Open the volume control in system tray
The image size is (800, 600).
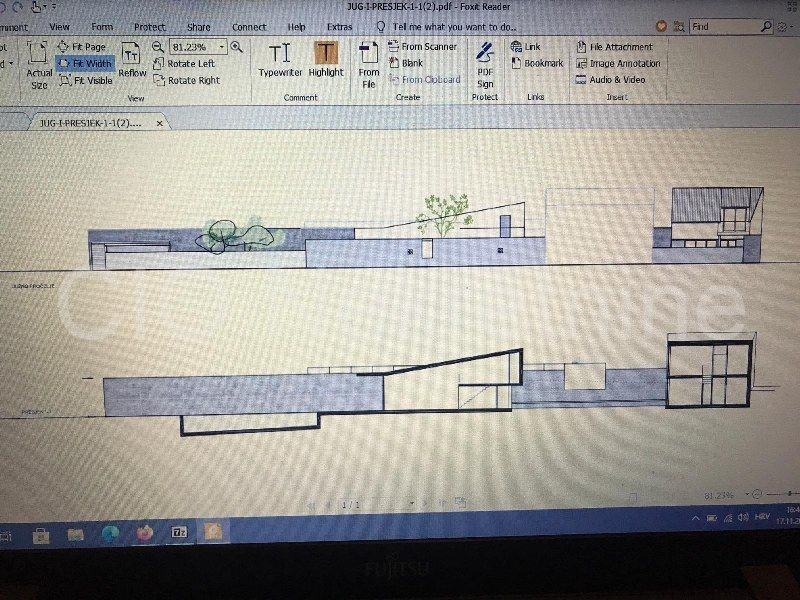(x=743, y=517)
